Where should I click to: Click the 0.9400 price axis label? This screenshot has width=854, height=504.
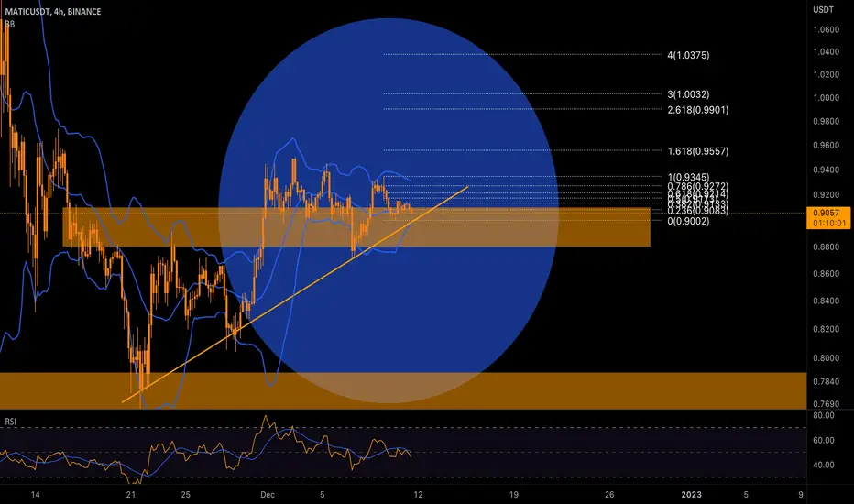click(826, 170)
